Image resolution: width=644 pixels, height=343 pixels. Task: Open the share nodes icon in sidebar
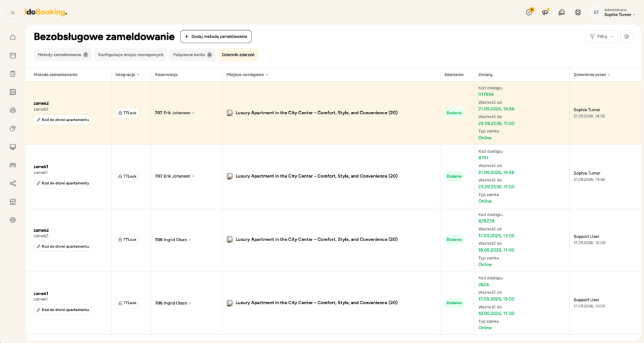(13, 183)
